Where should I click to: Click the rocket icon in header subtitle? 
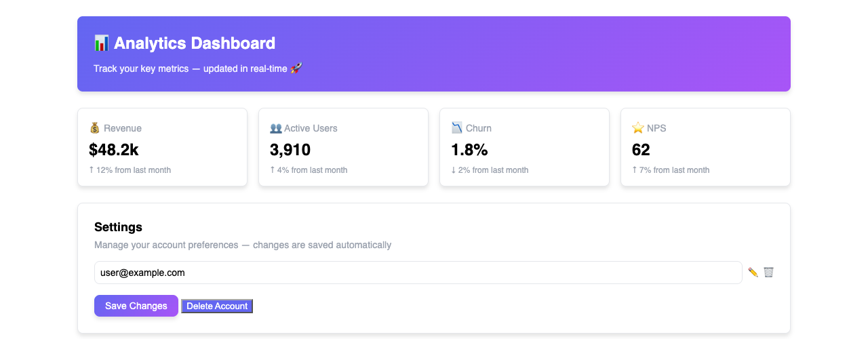[296, 68]
